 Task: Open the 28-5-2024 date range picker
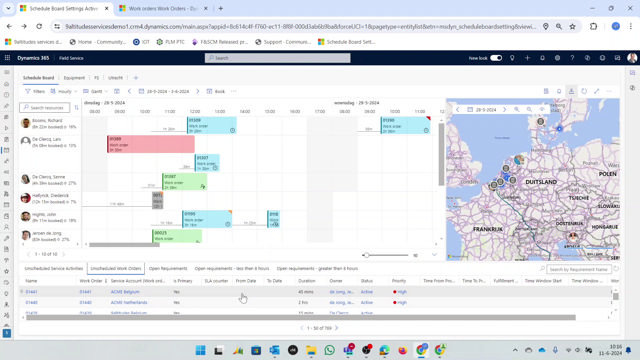click(164, 91)
